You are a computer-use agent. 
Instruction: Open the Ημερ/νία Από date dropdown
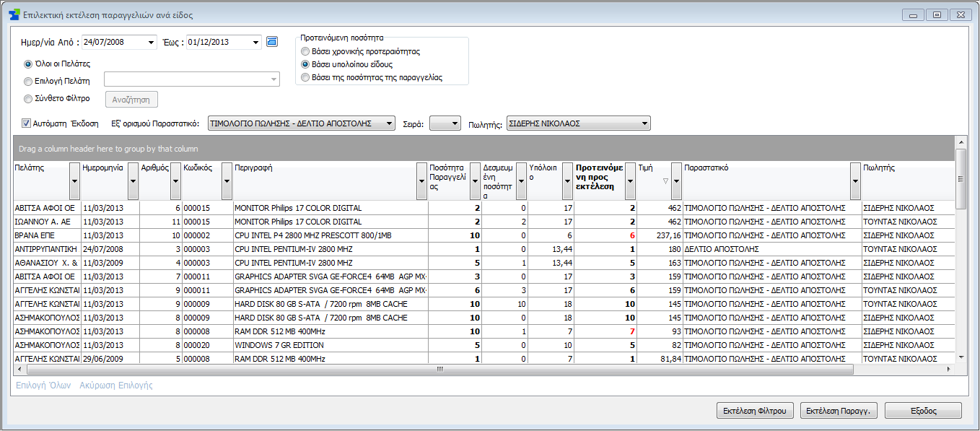(x=151, y=43)
